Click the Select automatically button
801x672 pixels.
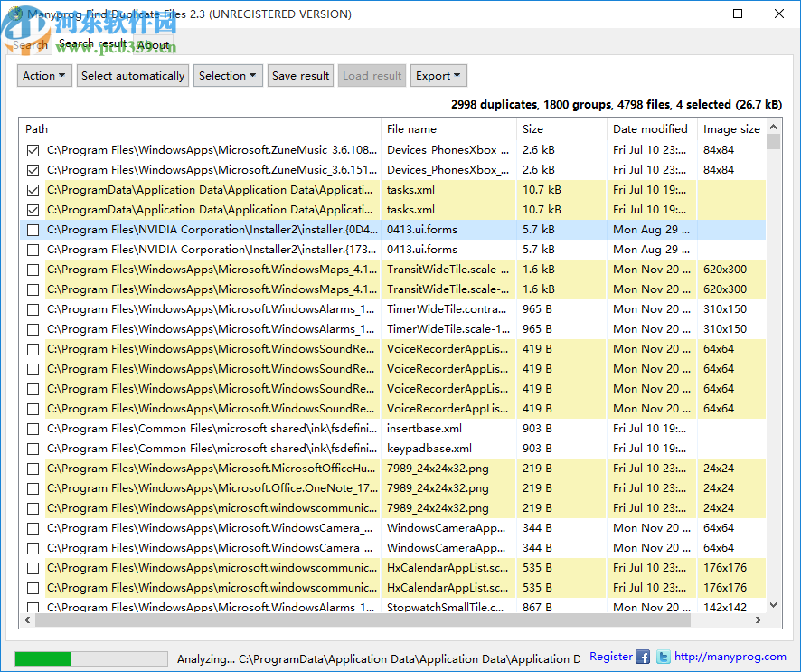[x=132, y=75]
